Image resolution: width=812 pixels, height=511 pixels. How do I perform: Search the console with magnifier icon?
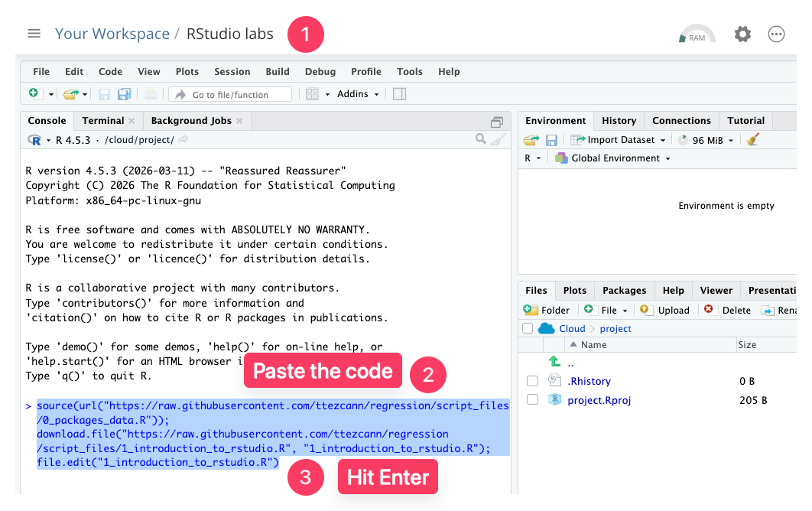click(x=481, y=139)
